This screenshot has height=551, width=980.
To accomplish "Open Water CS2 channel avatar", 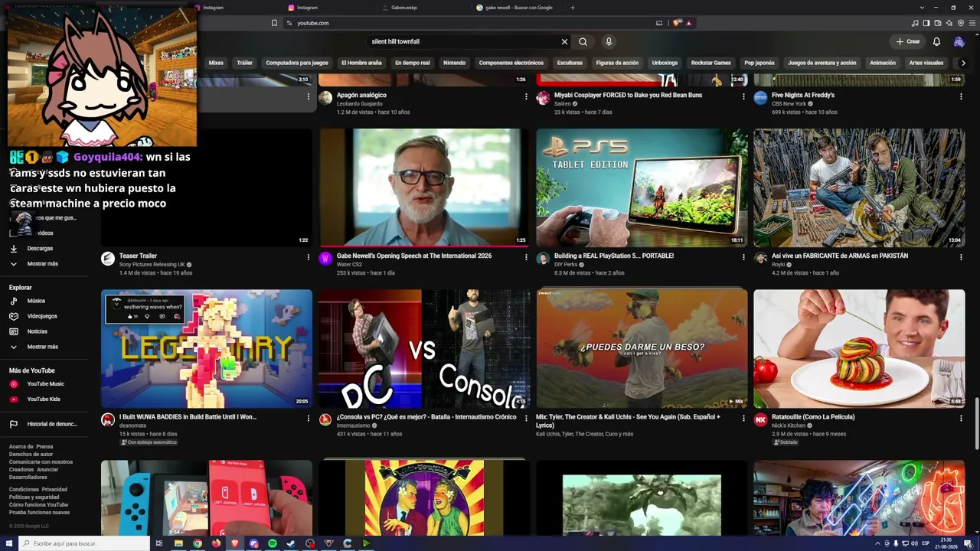I will point(325,259).
